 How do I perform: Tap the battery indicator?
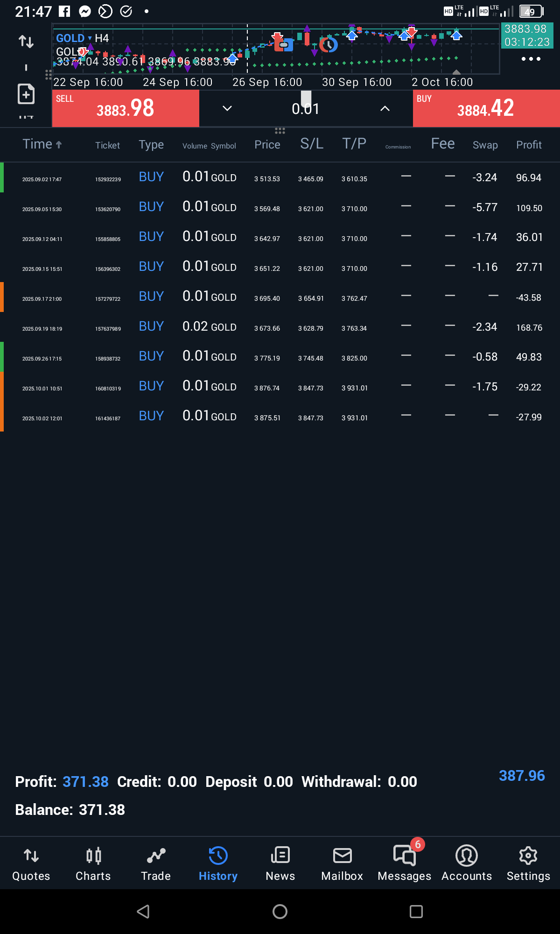[x=532, y=11]
